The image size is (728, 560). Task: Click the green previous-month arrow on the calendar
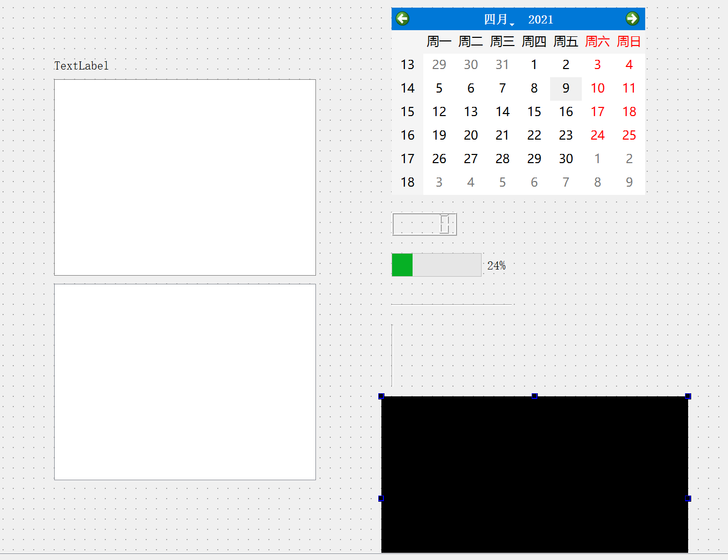[x=402, y=18]
